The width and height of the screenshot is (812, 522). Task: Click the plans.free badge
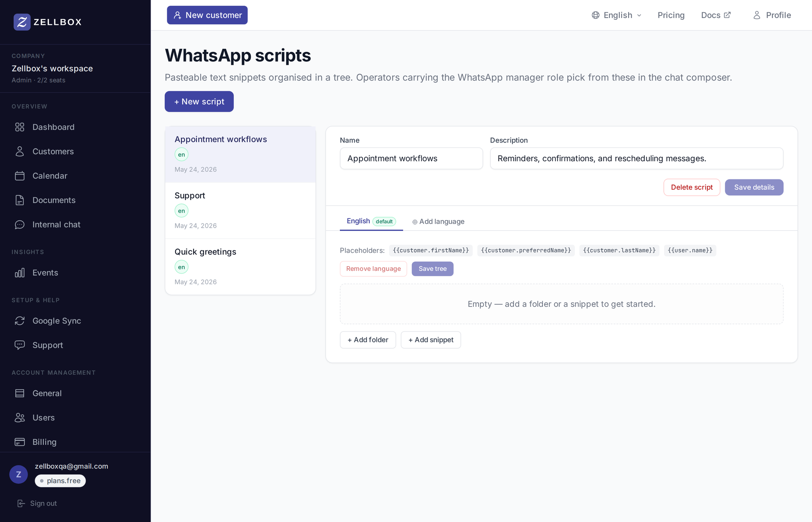pos(60,481)
